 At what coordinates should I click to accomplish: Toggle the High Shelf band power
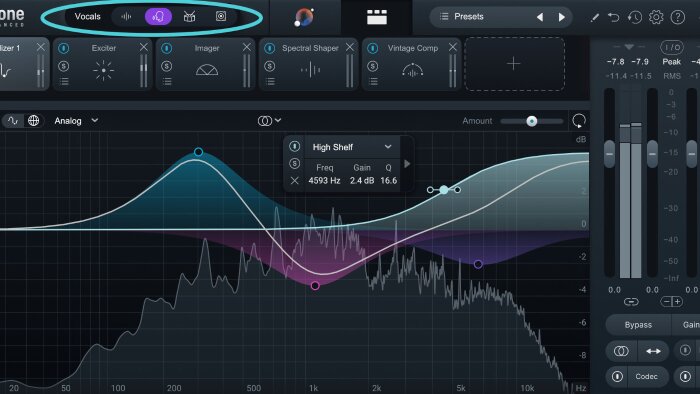pos(295,146)
